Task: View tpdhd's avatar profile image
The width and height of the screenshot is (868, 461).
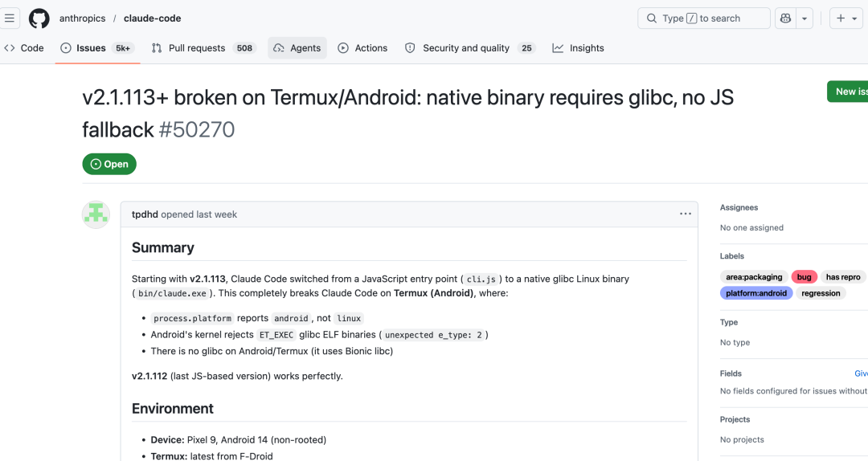Action: (96, 214)
